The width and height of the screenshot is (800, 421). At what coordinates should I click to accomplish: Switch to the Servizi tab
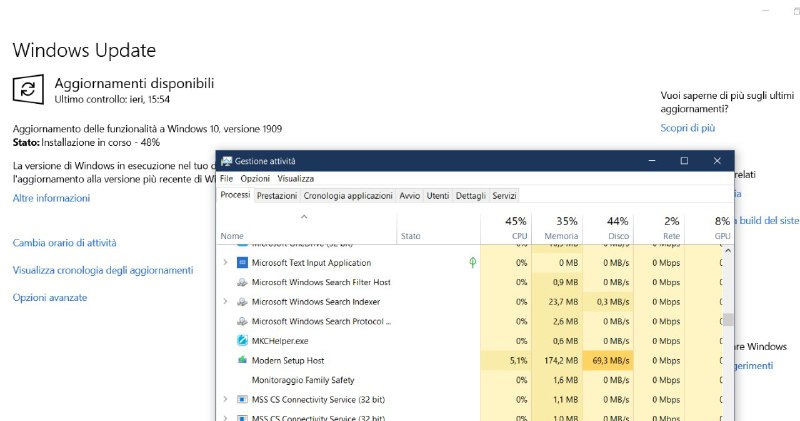pyautogui.click(x=504, y=195)
